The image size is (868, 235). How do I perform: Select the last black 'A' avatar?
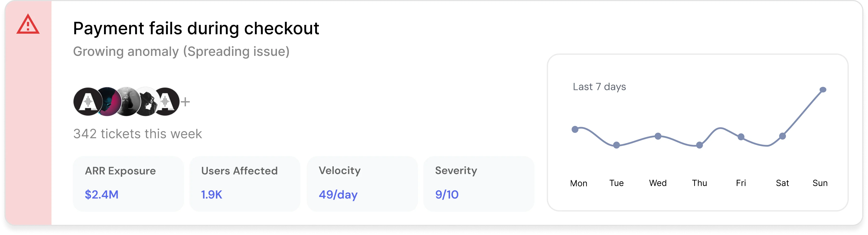pyautogui.click(x=165, y=101)
